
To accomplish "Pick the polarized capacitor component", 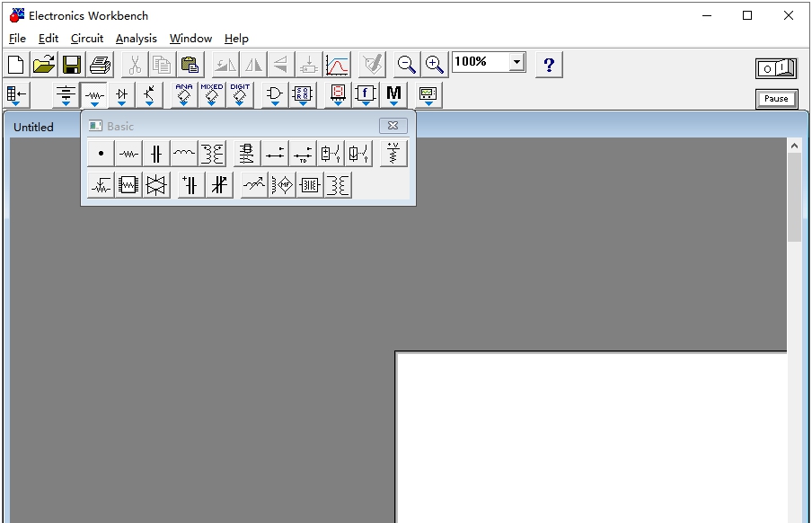I will (x=190, y=186).
